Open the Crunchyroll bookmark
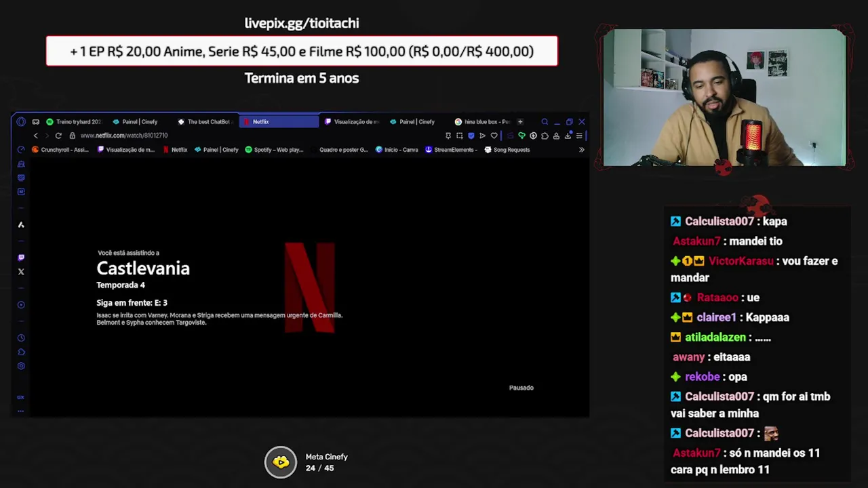 coord(60,150)
